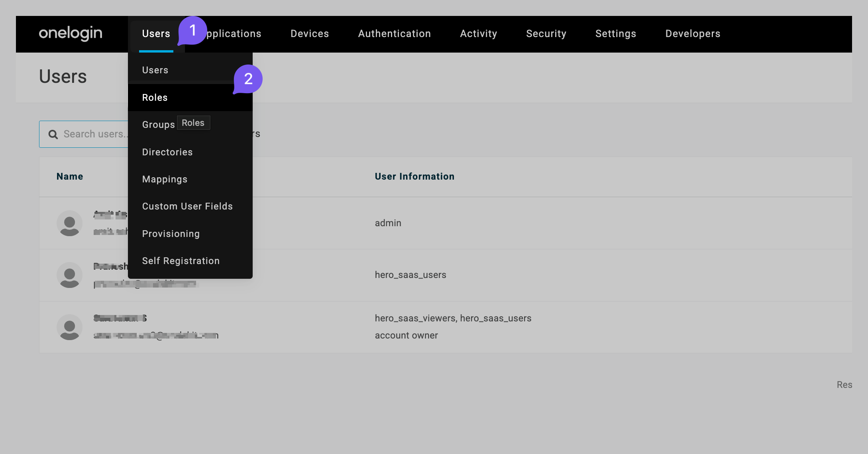Click the first user's profile avatar
The height and width of the screenshot is (454, 868).
[x=69, y=223]
